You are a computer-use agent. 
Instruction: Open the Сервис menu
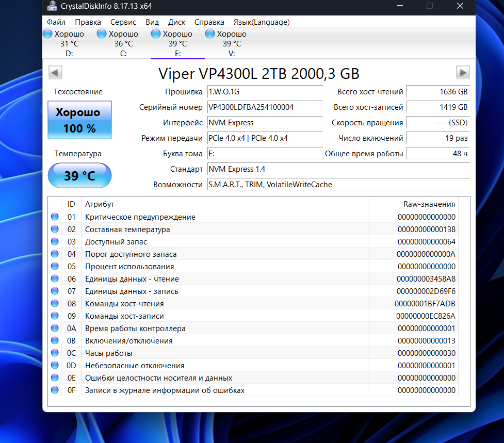(123, 22)
